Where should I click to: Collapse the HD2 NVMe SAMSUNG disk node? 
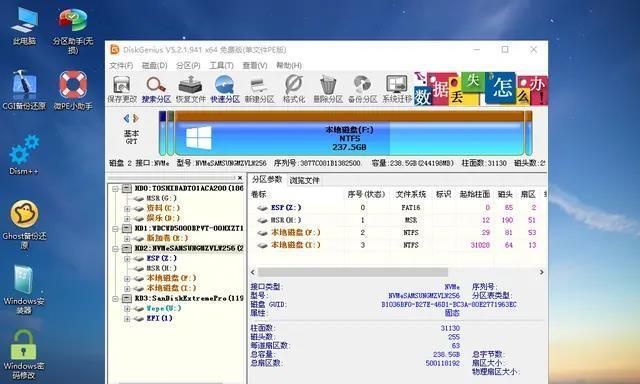tap(116, 249)
